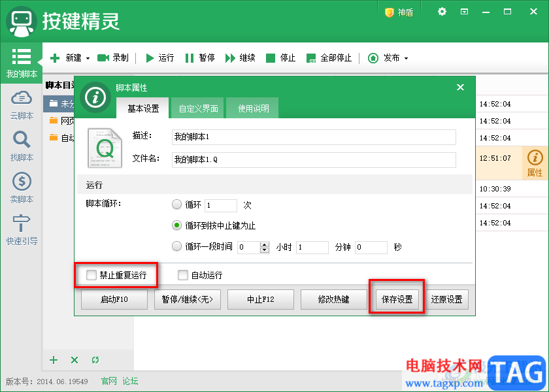Switch to the 基本设置 tab
This screenshot has height=392, width=549.
143,108
